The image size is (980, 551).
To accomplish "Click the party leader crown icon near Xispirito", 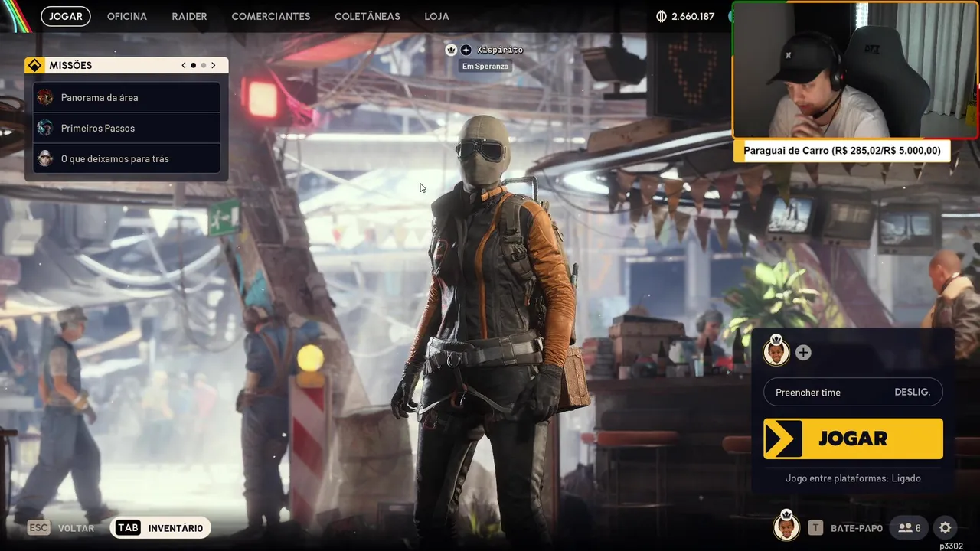I will (451, 50).
